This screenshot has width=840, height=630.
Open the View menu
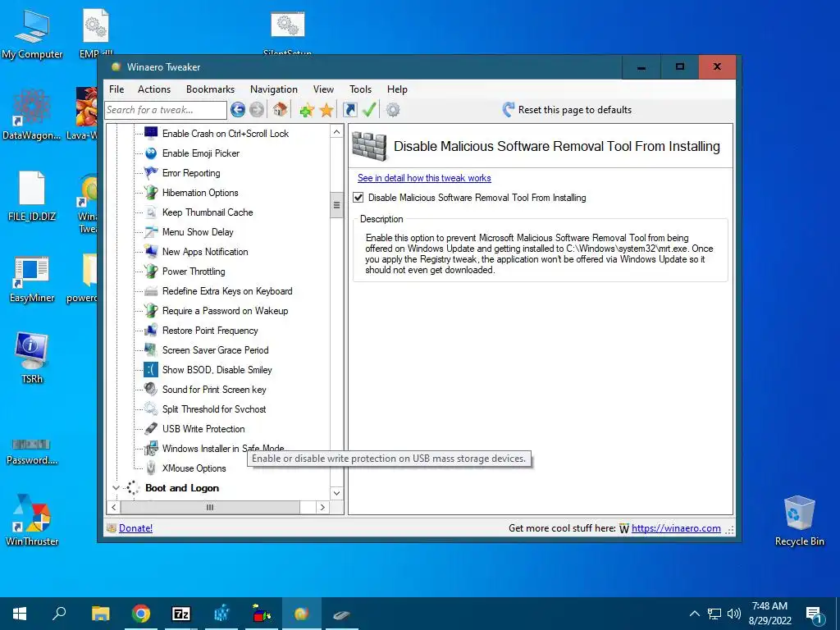pyautogui.click(x=323, y=89)
